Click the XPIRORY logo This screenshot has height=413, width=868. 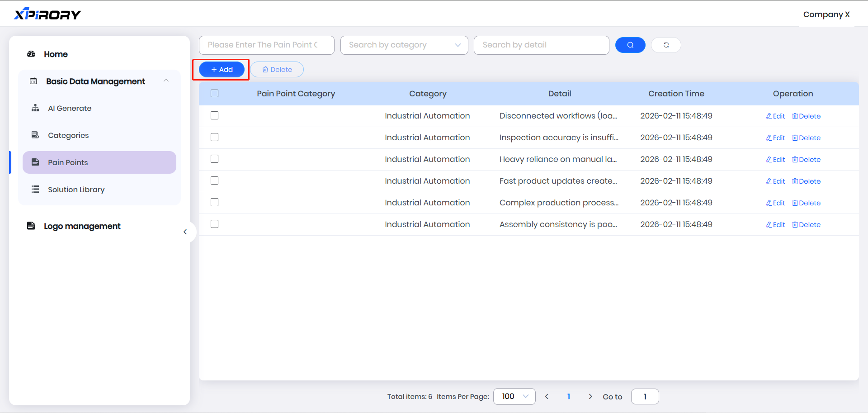[47, 14]
